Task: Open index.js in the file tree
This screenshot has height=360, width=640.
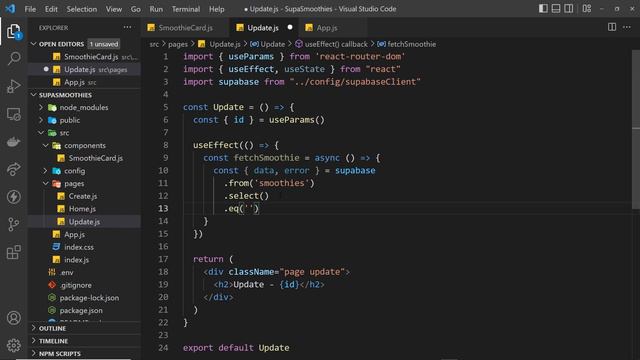Action: pos(85,260)
